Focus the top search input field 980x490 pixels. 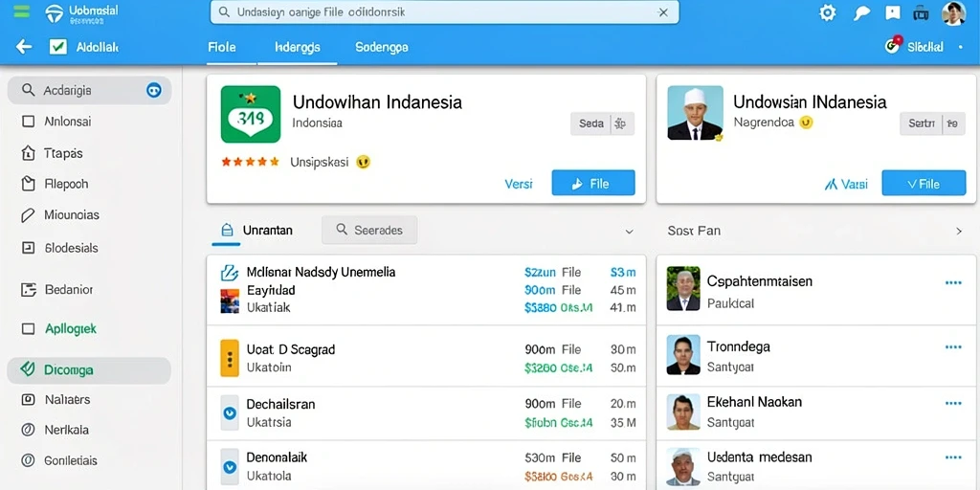444,12
